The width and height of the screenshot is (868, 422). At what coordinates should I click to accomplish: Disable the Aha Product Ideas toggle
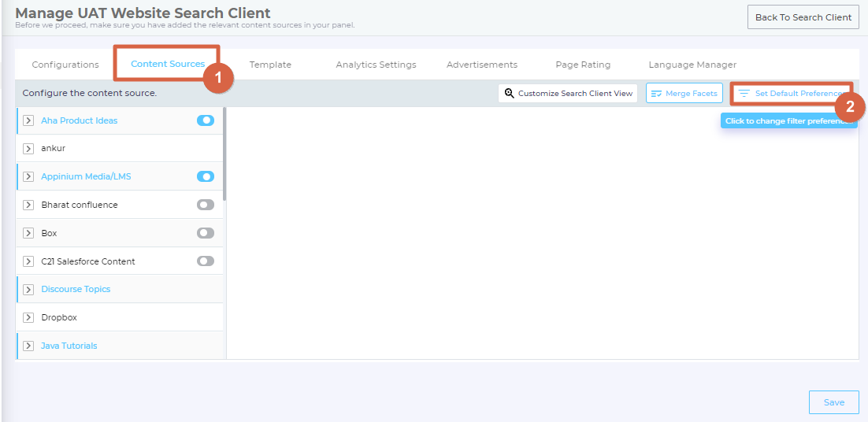point(206,120)
